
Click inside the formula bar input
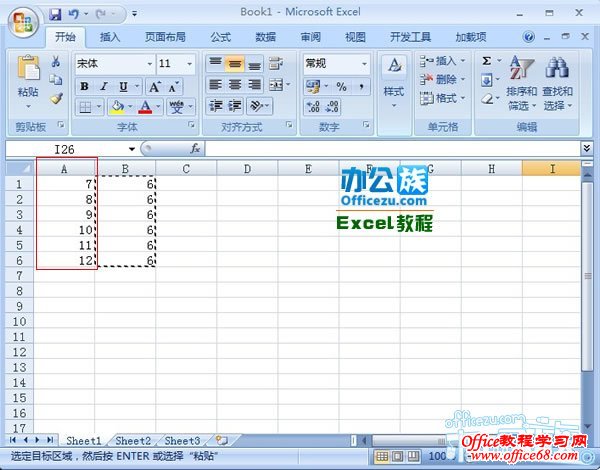click(393, 149)
